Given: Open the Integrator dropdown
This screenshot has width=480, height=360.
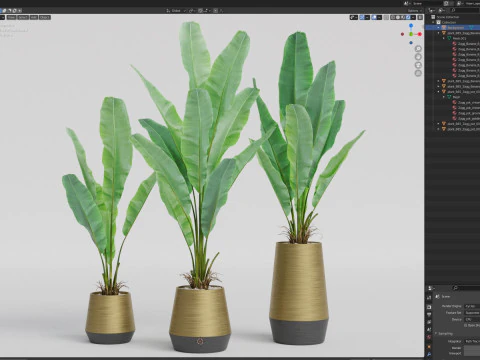Looking at the screenshot, I should click(472, 341).
